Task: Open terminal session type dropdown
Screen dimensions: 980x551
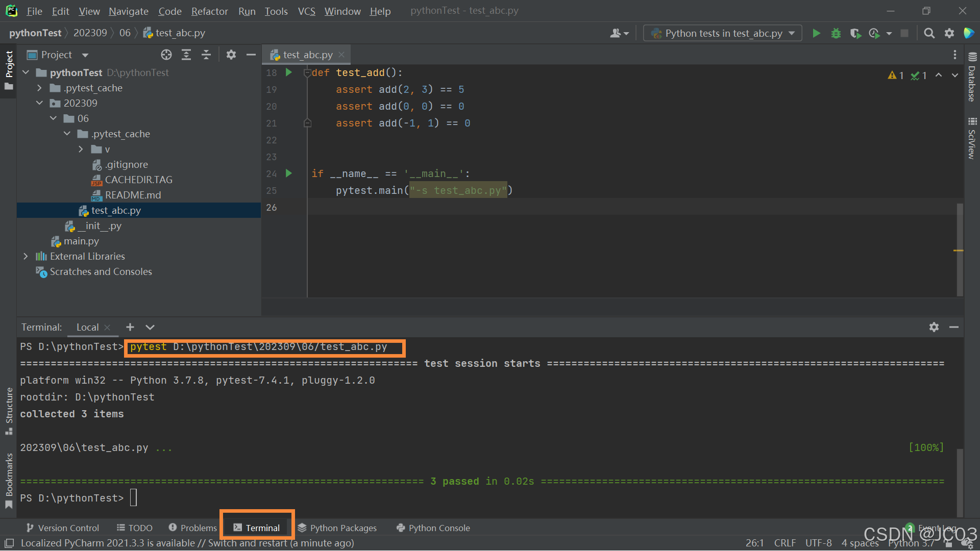Action: (150, 327)
